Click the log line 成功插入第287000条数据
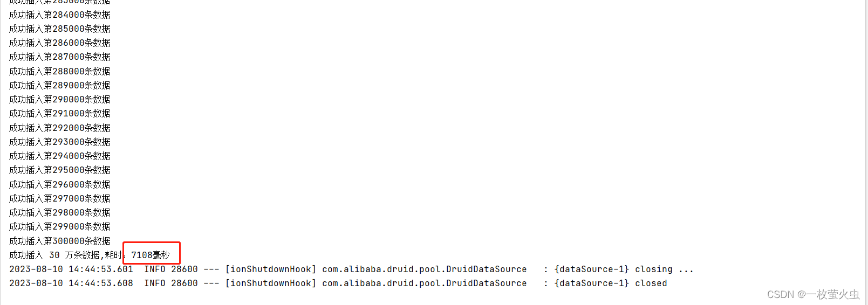Screen dimensions: 868x305 (60, 57)
